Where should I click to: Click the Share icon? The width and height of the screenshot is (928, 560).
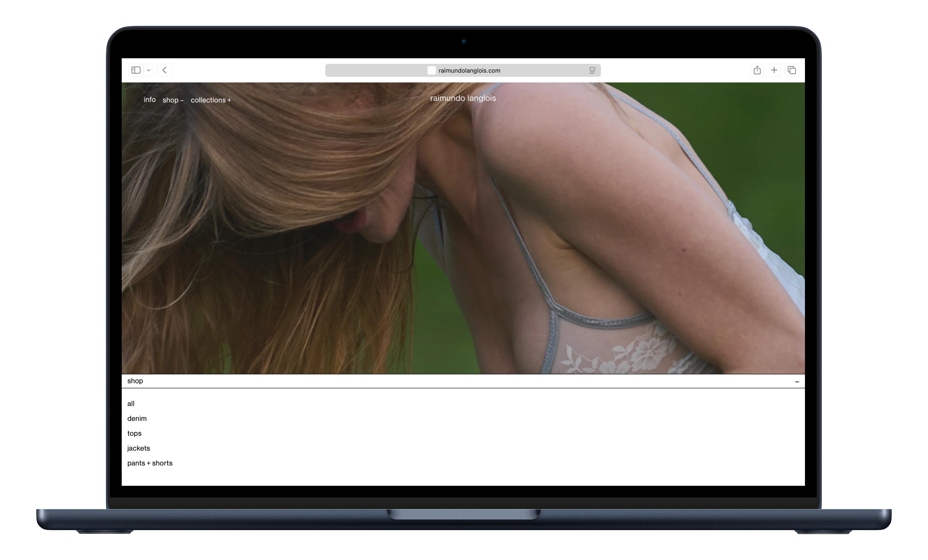click(757, 70)
